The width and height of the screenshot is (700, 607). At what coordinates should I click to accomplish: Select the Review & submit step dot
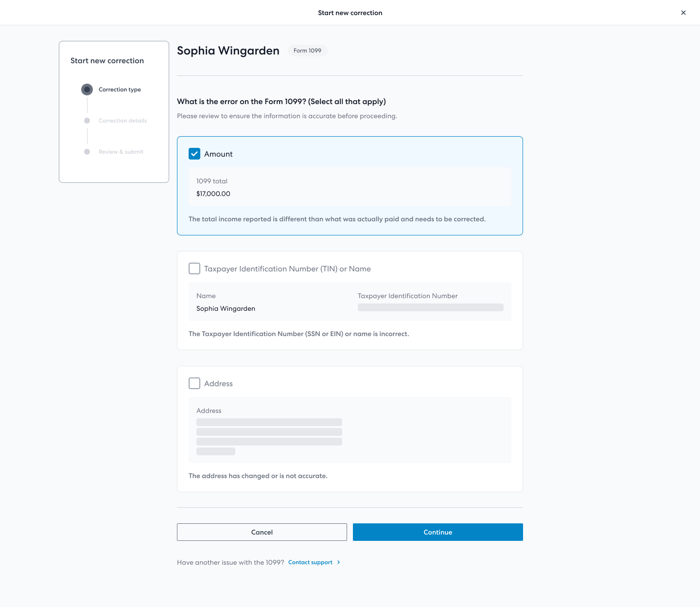(87, 152)
